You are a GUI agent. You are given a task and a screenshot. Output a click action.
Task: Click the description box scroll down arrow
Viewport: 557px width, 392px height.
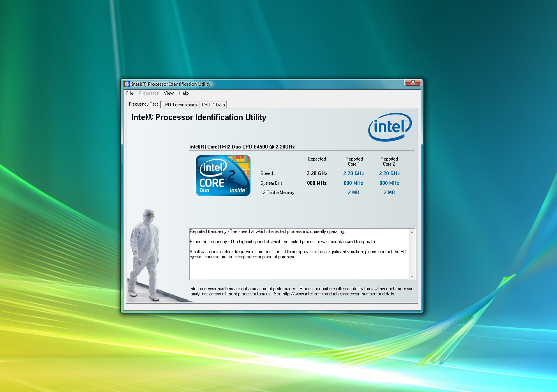pyautogui.click(x=412, y=276)
